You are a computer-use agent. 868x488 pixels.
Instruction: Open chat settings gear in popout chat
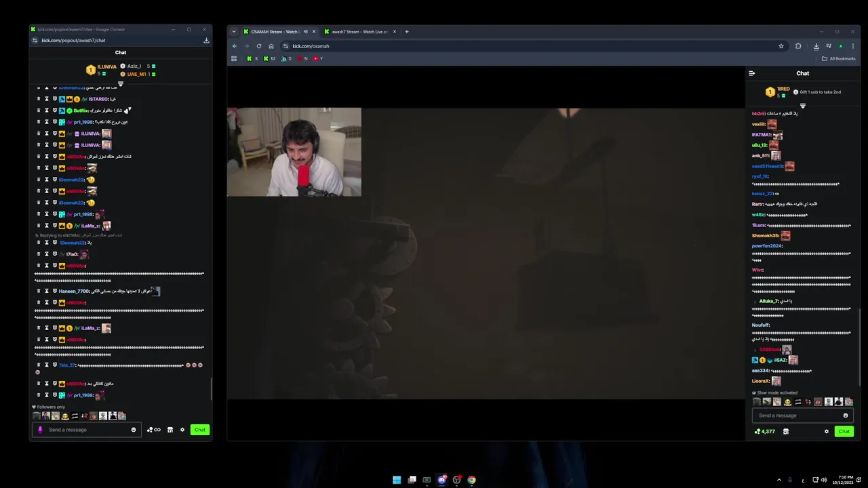(182, 430)
